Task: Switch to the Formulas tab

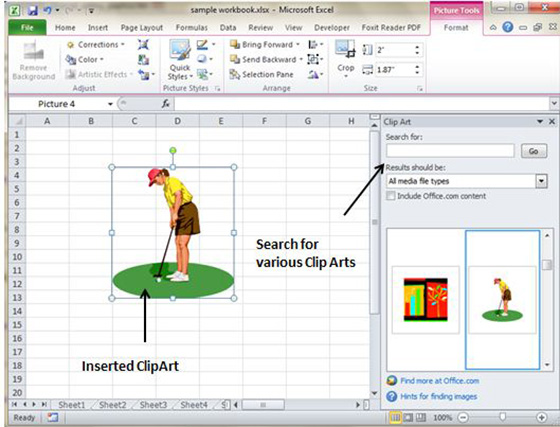Action: (191, 27)
